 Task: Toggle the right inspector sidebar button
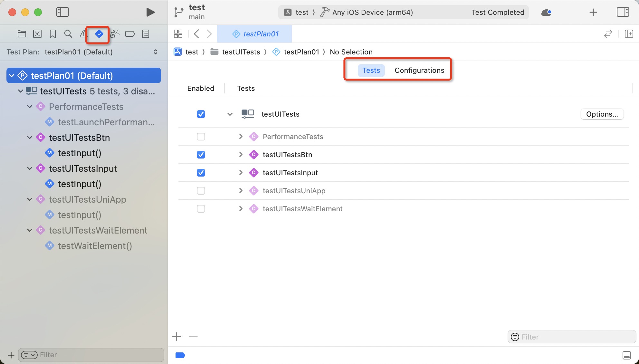coord(623,12)
